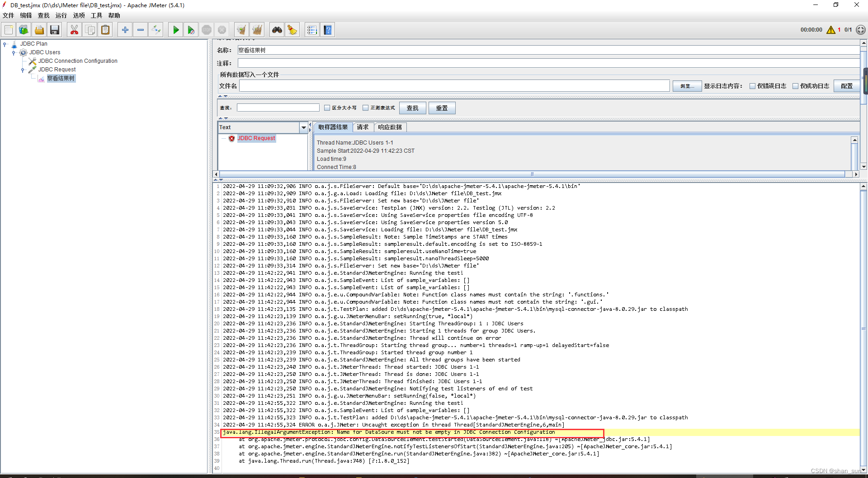
Task: Run test without pauses using second play icon
Action: click(191, 29)
